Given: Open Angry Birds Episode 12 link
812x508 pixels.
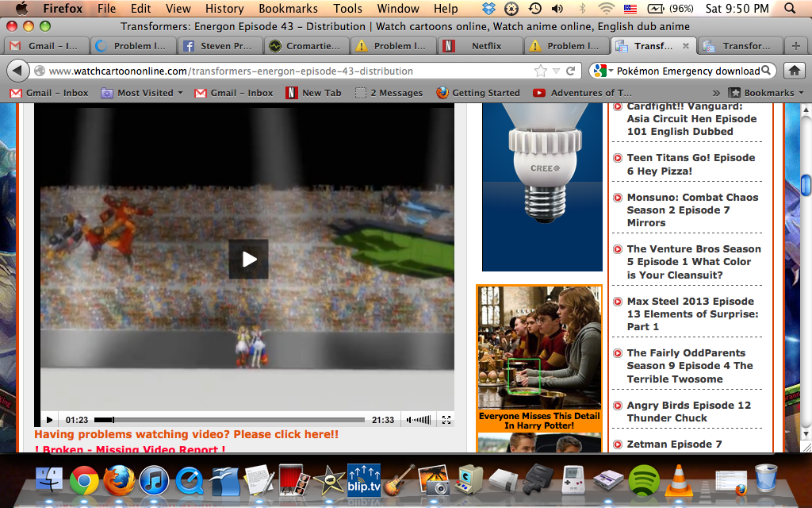Looking at the screenshot, I should [689, 412].
